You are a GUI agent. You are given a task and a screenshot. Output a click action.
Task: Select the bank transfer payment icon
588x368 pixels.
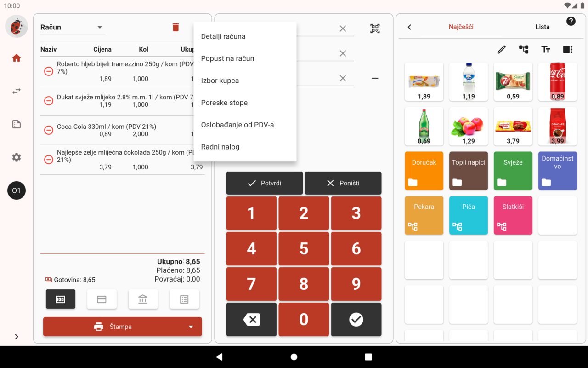click(143, 299)
